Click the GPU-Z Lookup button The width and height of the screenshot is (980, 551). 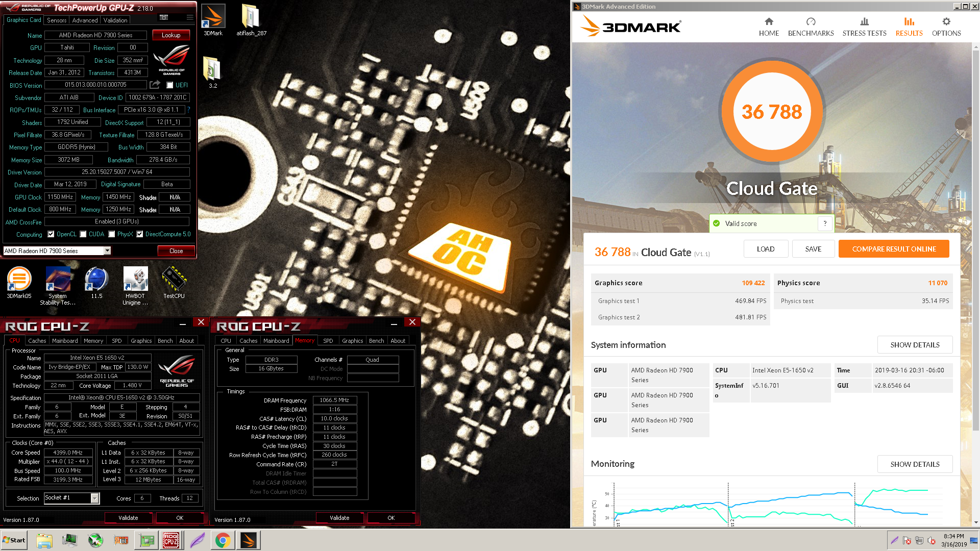[x=171, y=35]
